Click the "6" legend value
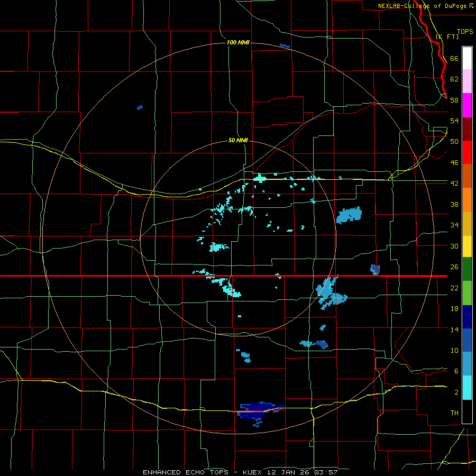This screenshot has height=476, width=476. [456, 371]
